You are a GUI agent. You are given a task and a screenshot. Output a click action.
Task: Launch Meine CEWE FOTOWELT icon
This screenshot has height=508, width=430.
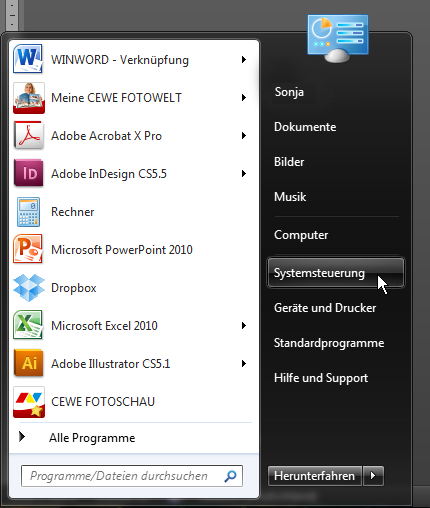click(x=28, y=98)
